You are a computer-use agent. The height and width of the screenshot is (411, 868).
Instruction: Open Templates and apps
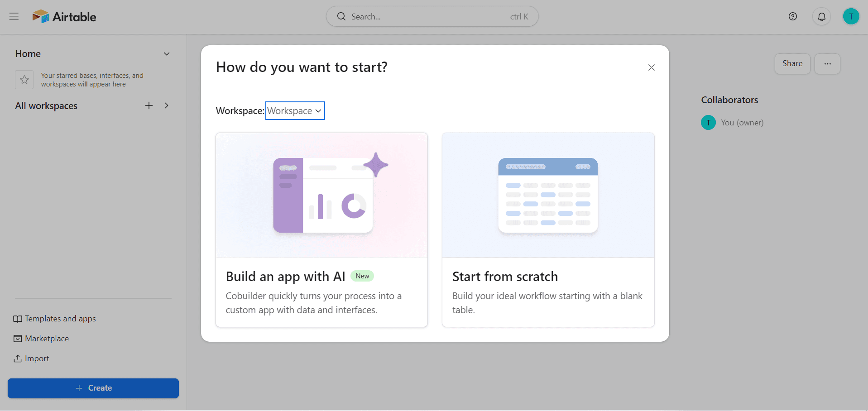[55, 319]
